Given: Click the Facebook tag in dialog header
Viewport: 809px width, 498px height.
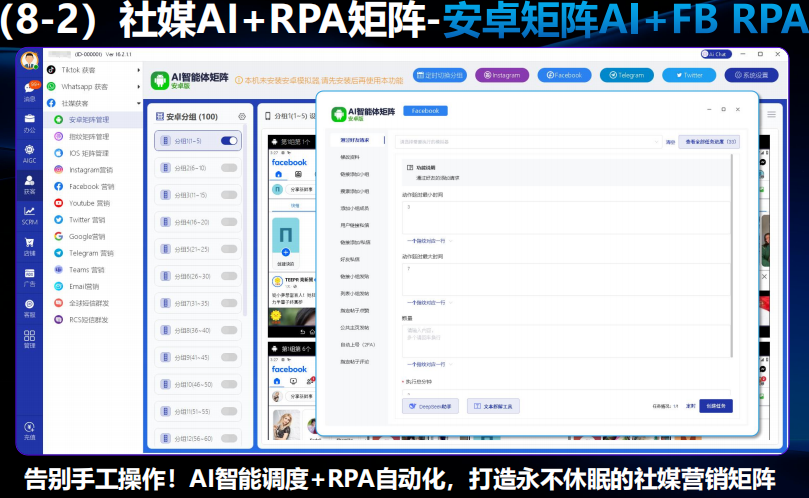Looking at the screenshot, I should pyautogui.click(x=425, y=111).
